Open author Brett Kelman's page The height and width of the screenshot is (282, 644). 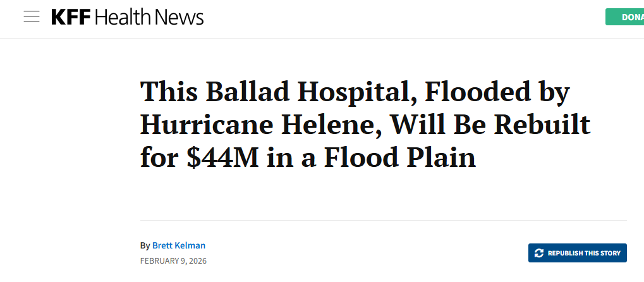pos(179,245)
